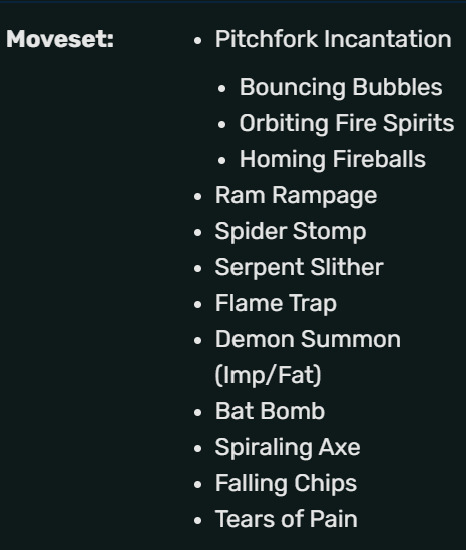
Task: Select the Falling Chips move
Action: coord(286,483)
